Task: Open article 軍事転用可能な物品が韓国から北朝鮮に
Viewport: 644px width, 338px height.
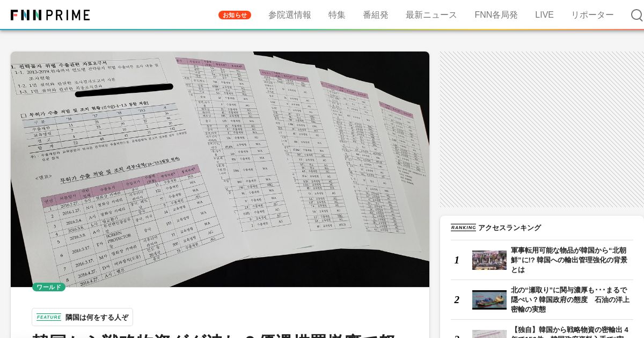Action: pyautogui.click(x=569, y=260)
